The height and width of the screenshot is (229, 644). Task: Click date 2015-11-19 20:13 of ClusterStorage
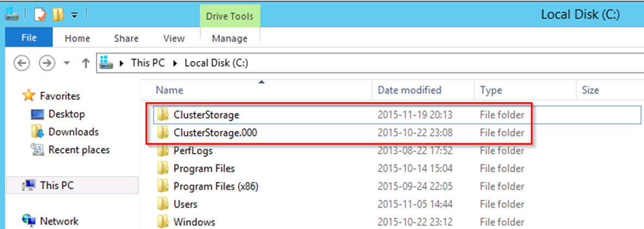(415, 115)
